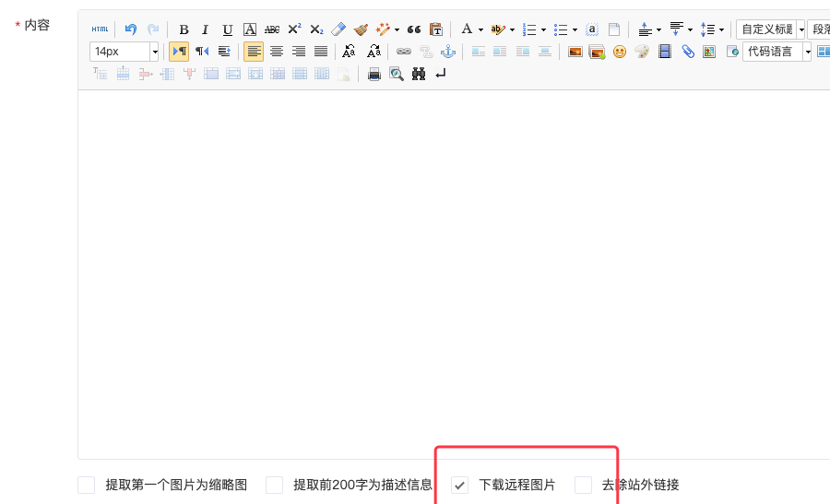Apply strikethrough to text

pos(272,29)
